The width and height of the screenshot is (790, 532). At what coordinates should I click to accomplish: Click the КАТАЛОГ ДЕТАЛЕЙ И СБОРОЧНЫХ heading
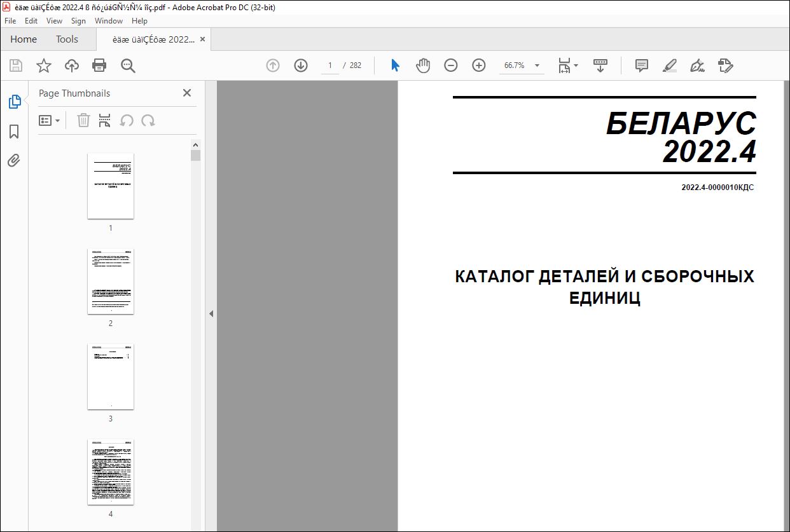[605, 276]
